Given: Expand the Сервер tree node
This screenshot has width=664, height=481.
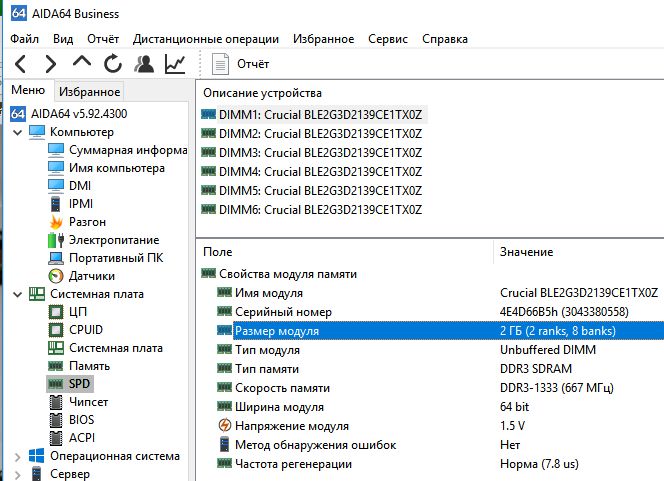Looking at the screenshot, I should 17,475.
